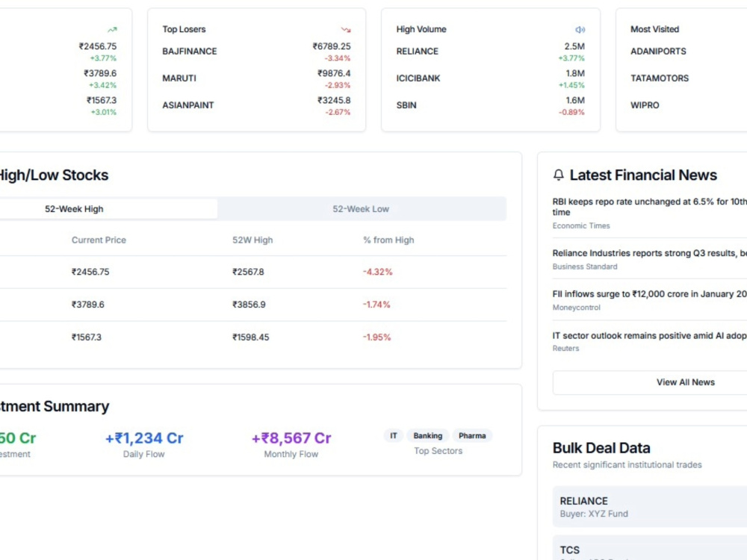747x560 pixels.
Task: Select BAJFINANCE in Top Losers
Action: [190, 52]
